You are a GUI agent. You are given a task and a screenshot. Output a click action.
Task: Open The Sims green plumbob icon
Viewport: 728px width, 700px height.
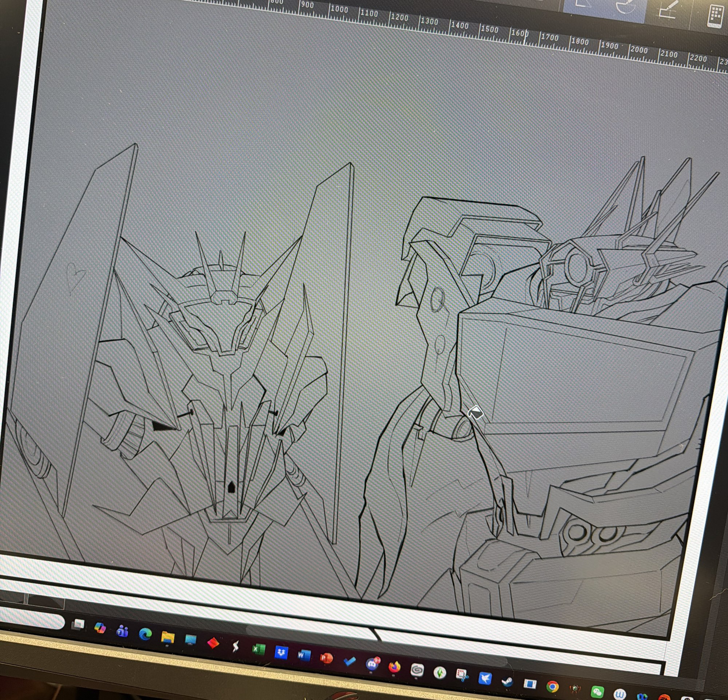click(440, 673)
